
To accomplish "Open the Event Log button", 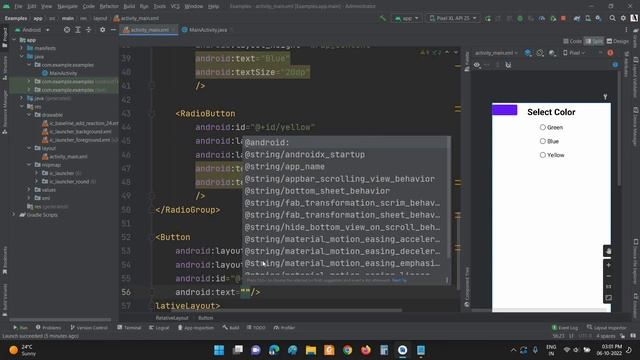I will point(565,327).
